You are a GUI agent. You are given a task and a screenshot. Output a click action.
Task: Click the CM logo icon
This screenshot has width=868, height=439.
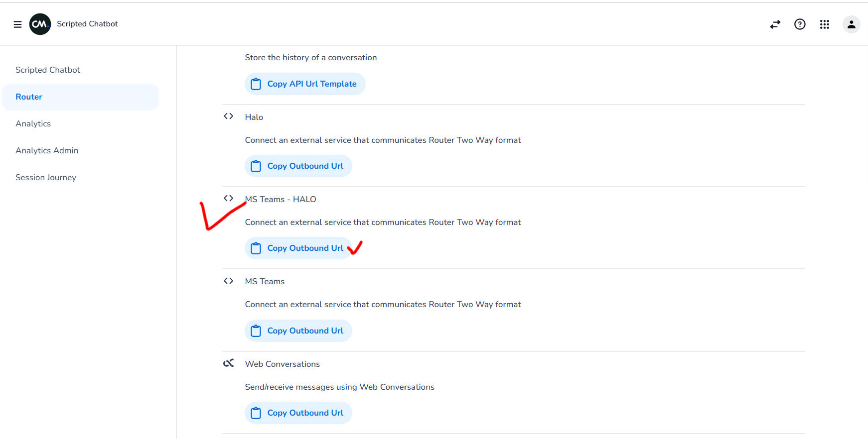click(40, 24)
